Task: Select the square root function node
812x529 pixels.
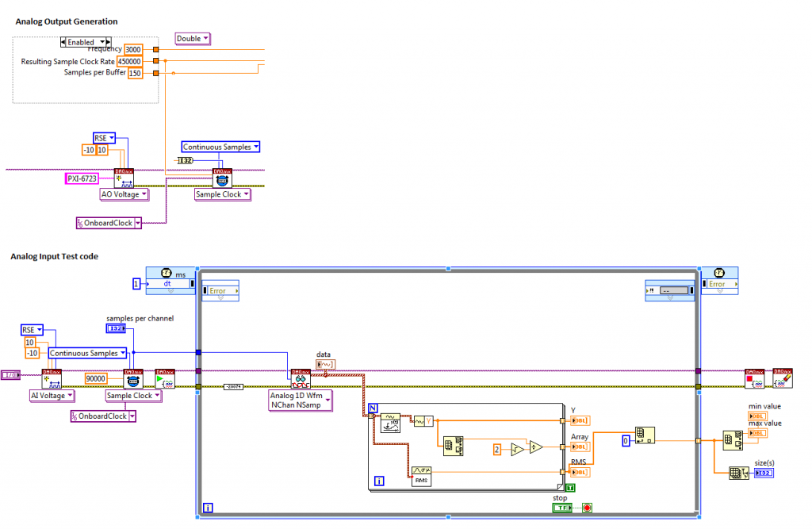Action: [x=518, y=449]
